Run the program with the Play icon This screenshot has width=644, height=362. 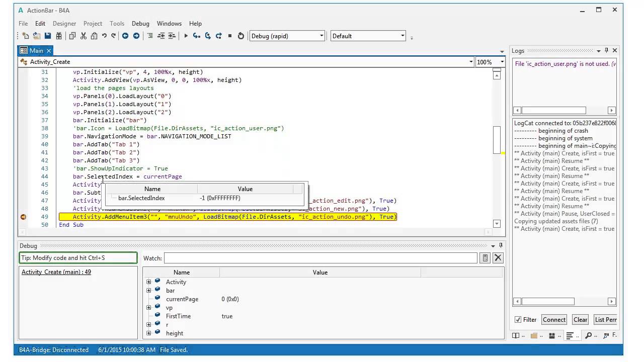pyautogui.click(x=186, y=36)
